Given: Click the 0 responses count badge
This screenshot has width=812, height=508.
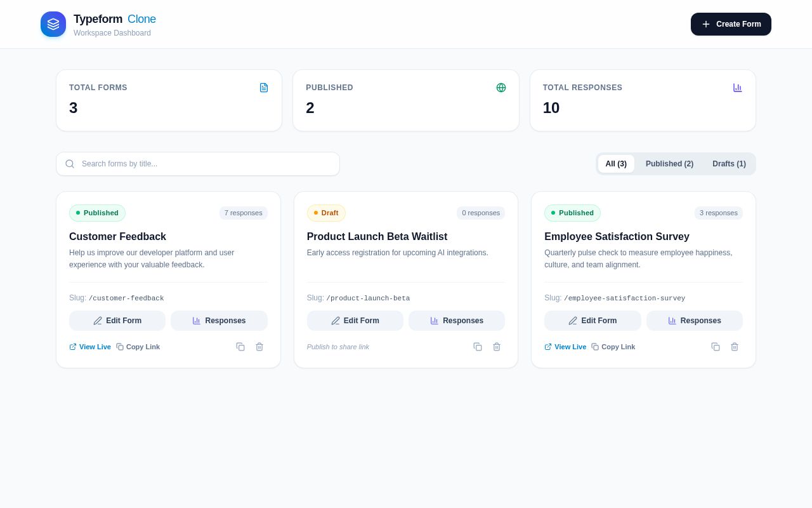Looking at the screenshot, I should 481,213.
